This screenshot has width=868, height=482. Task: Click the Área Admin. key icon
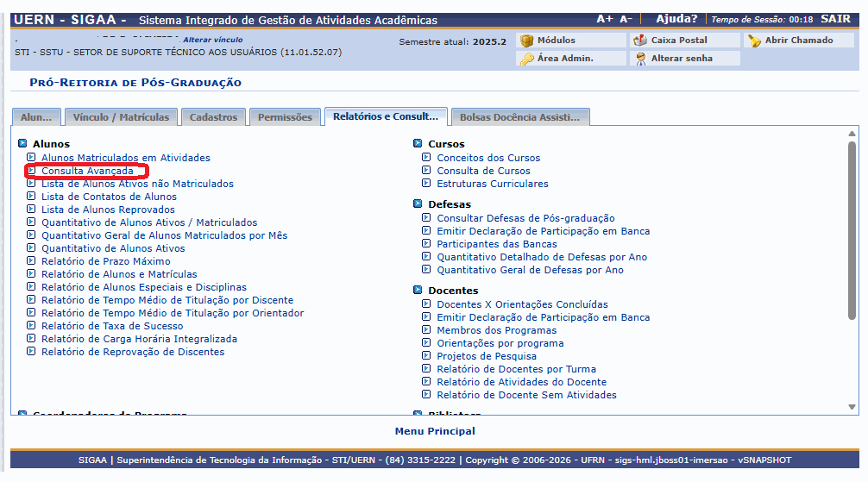click(526, 59)
